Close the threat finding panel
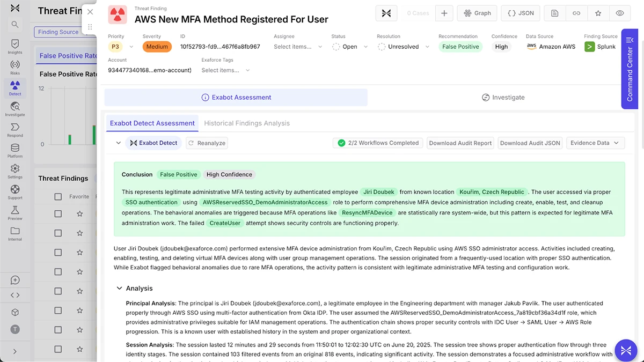Image resolution: width=644 pixels, height=362 pixels. click(90, 12)
